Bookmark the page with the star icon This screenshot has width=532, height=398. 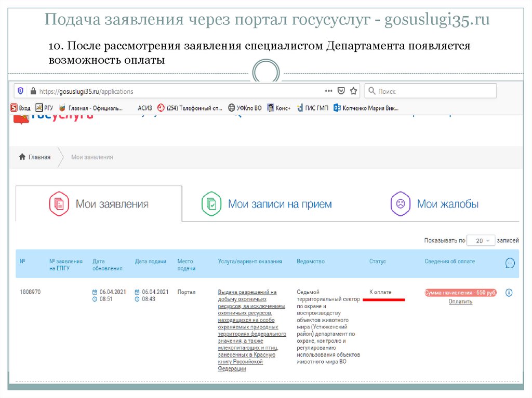point(354,91)
